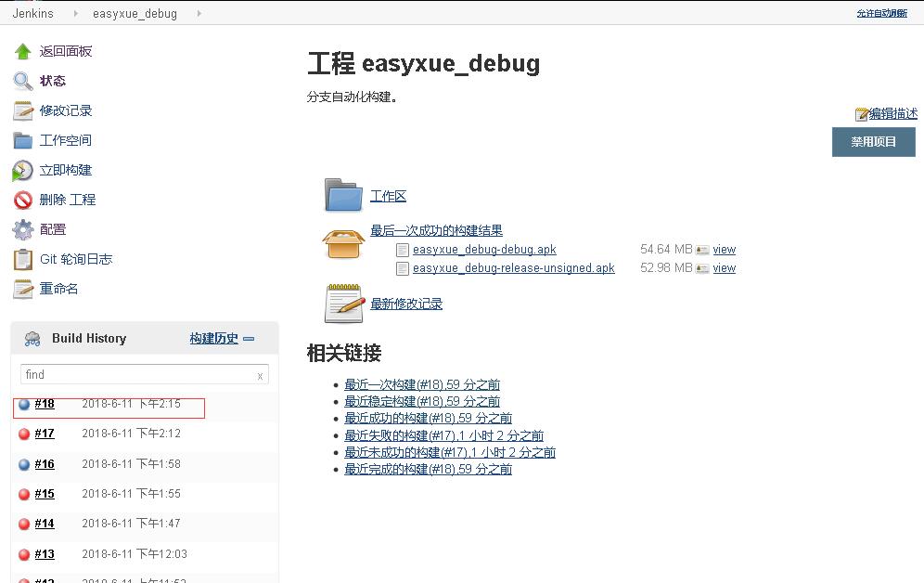Image resolution: width=924 pixels, height=583 pixels.
Task: Click the 编辑描述 link
Action: 893,114
